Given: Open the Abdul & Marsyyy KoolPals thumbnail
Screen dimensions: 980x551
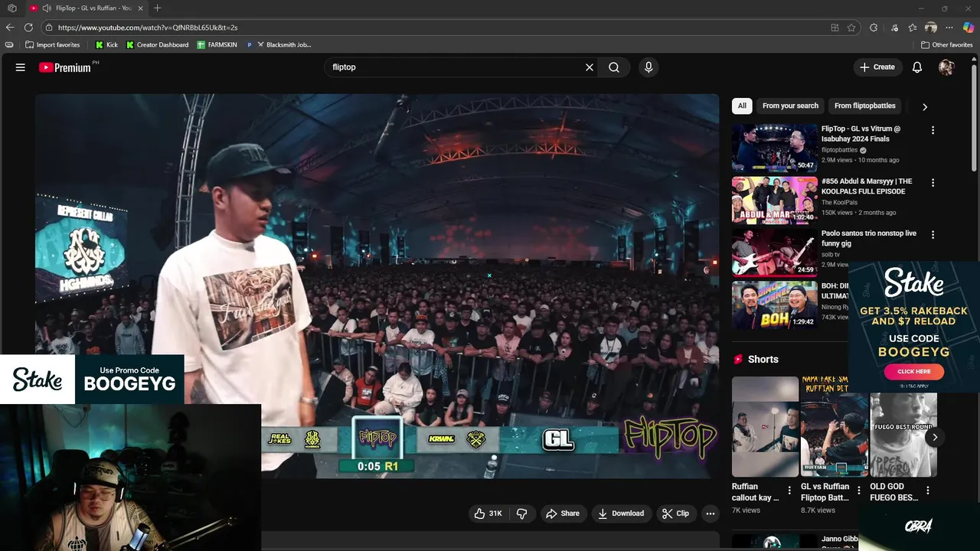Looking at the screenshot, I should (774, 200).
